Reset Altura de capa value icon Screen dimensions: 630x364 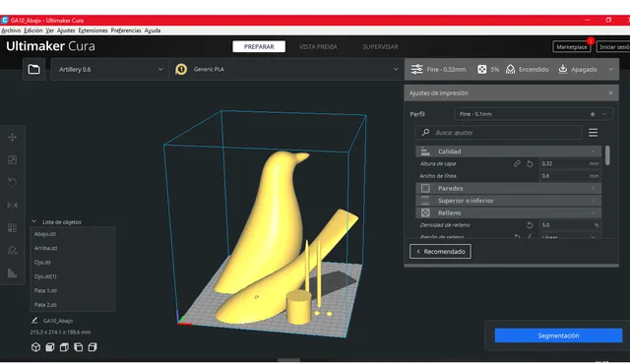click(x=530, y=163)
